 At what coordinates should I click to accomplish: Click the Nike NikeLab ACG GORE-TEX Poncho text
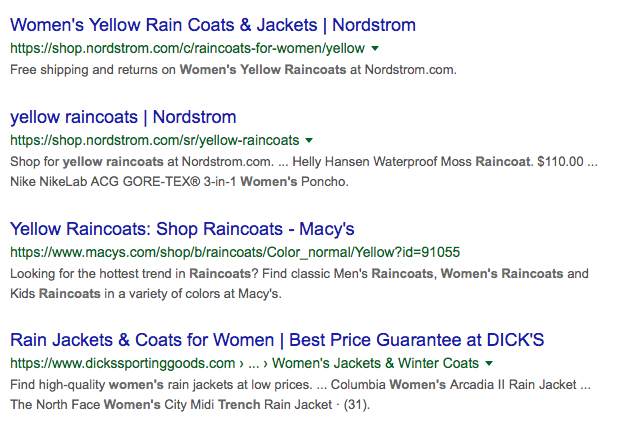click(180, 182)
